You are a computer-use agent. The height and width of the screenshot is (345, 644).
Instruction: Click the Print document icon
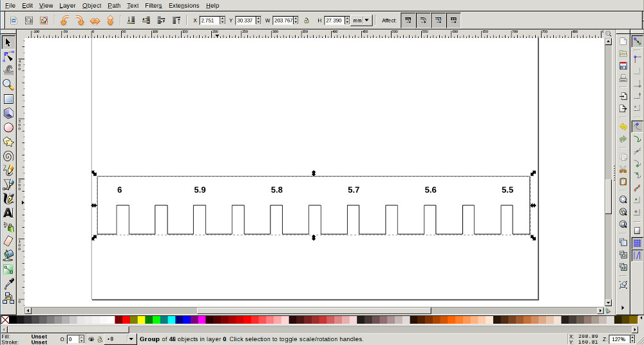click(x=623, y=78)
